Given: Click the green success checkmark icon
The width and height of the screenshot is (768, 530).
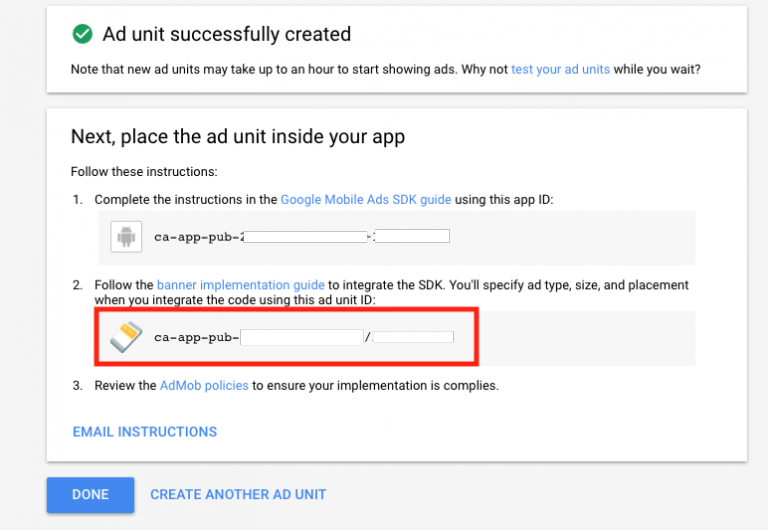Looking at the screenshot, I should point(82,34).
